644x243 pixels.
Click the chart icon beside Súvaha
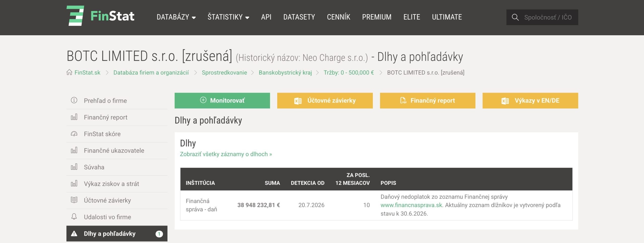(x=74, y=167)
